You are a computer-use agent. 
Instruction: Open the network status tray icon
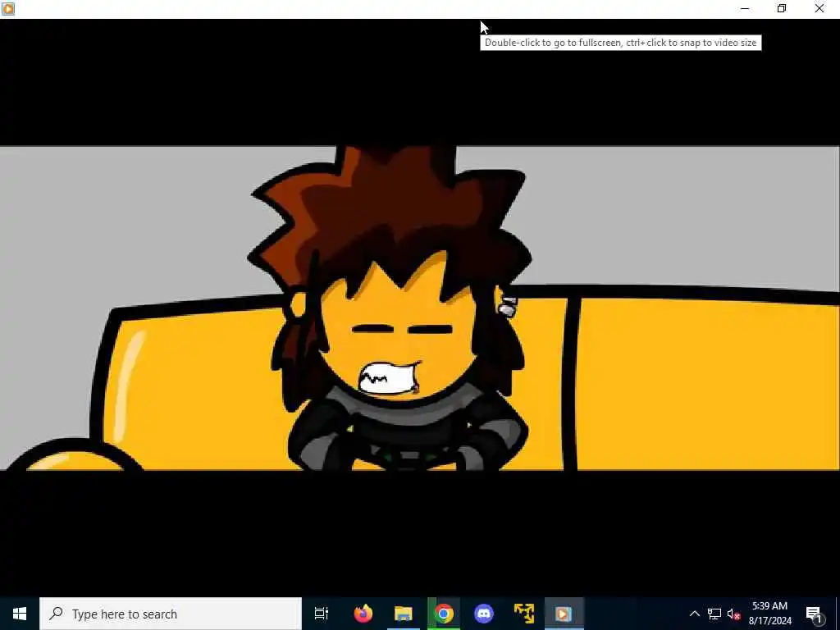714,614
